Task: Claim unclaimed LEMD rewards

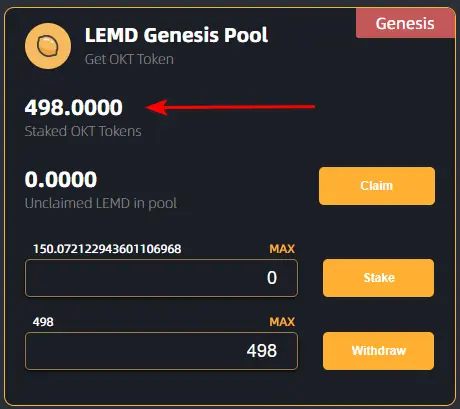Action: point(377,186)
